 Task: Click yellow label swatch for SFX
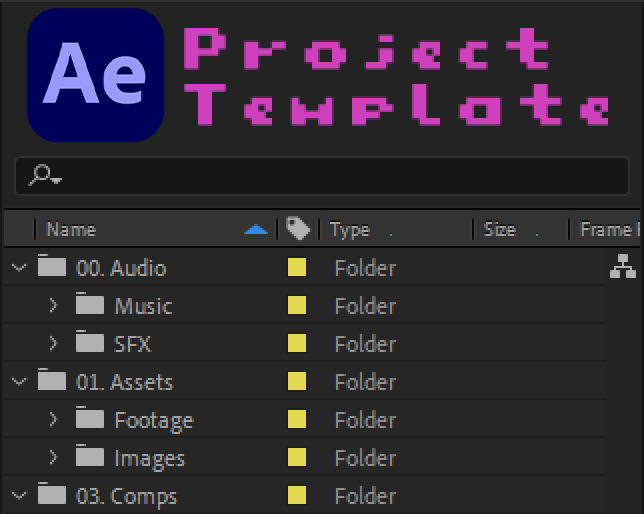pyautogui.click(x=297, y=343)
